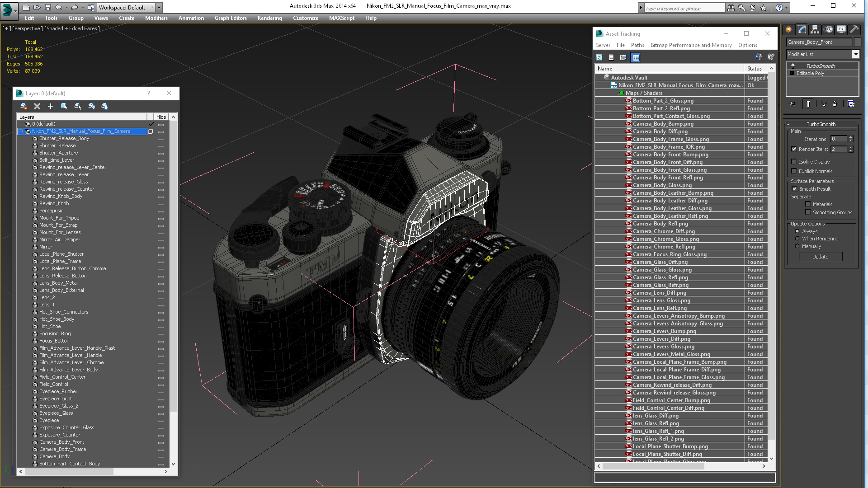Click Remove Modifier from stack icon

pyautogui.click(x=835, y=104)
